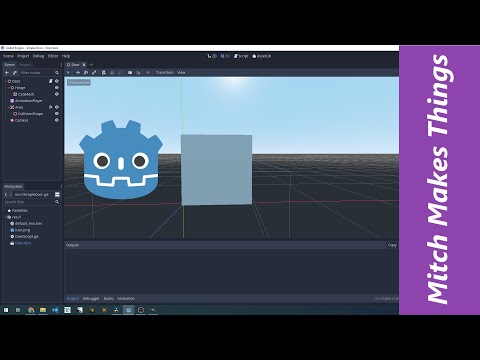Select the Scene dock tab

click(9, 65)
